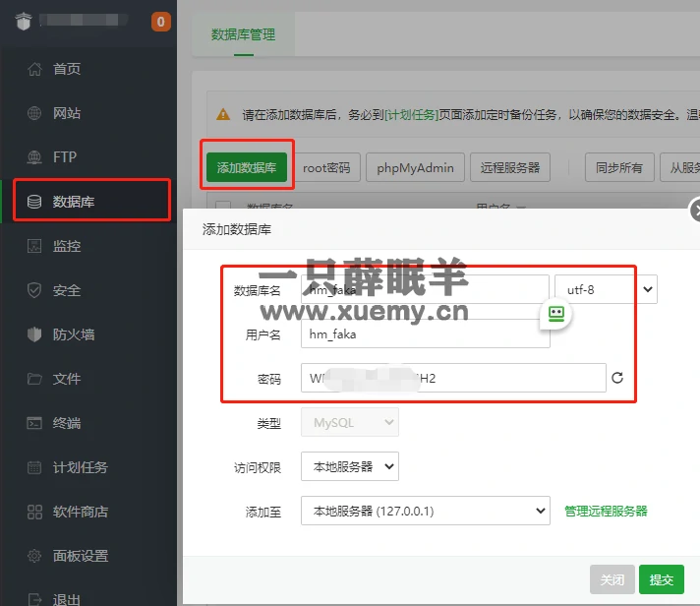The width and height of the screenshot is (700, 606).
Task: Click the terminal icon beside 终端
Action: (34, 422)
